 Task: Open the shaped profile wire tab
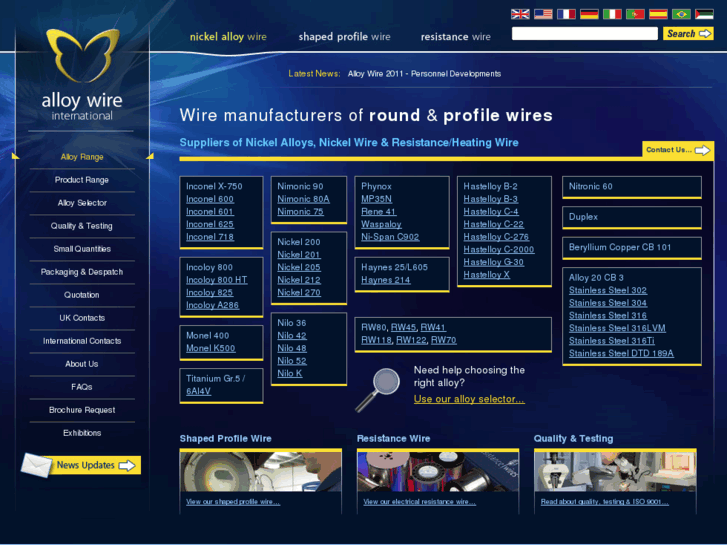[x=344, y=37]
